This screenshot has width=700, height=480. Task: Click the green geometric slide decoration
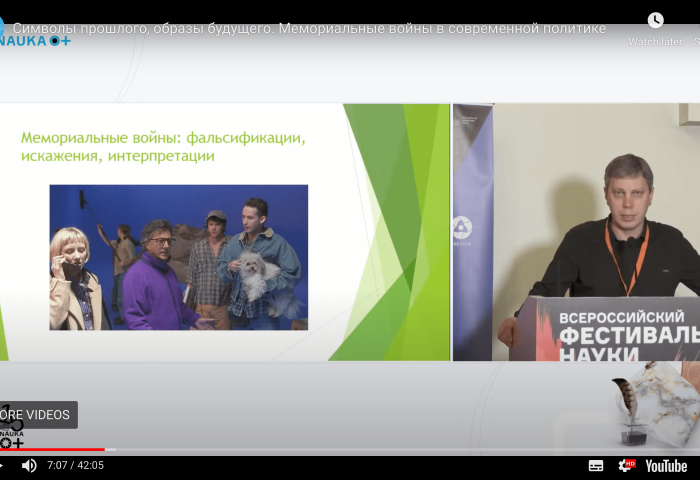[400, 230]
